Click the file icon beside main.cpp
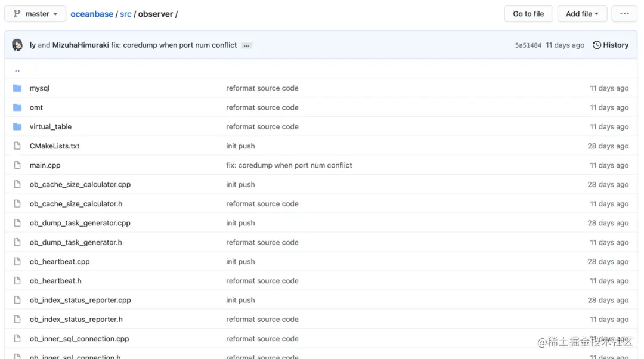 point(17,165)
